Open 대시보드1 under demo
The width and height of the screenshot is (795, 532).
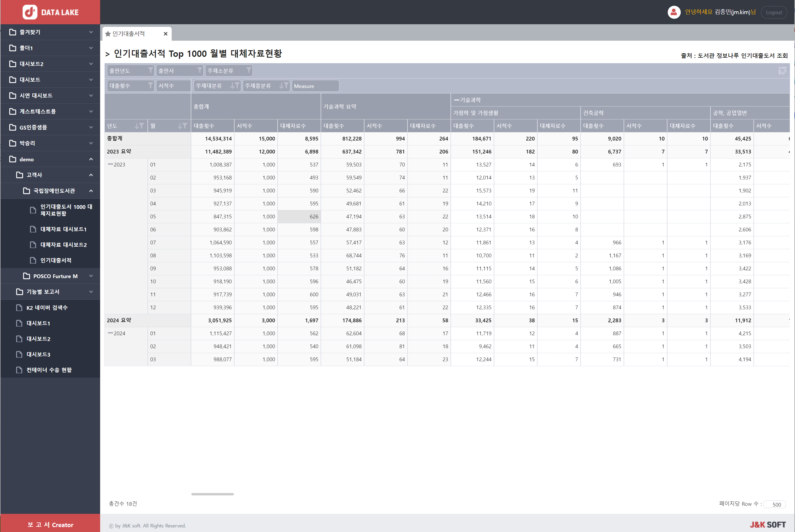pyautogui.click(x=38, y=323)
